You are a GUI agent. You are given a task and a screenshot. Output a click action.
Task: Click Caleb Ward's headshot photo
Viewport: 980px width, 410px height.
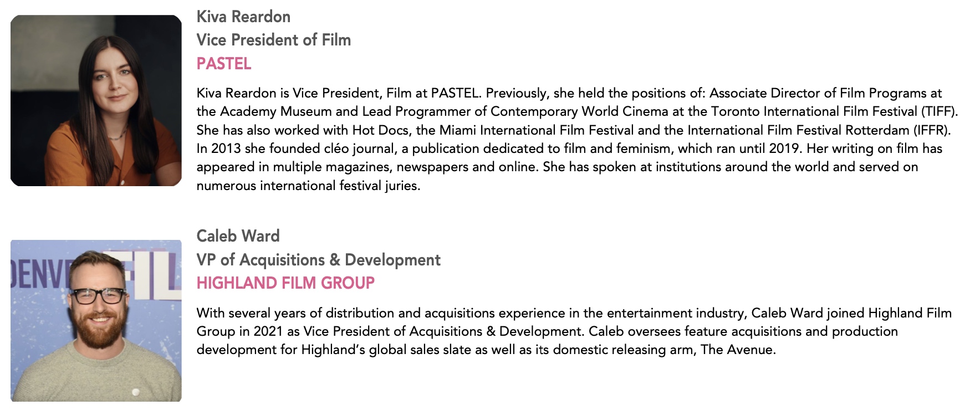(x=96, y=321)
